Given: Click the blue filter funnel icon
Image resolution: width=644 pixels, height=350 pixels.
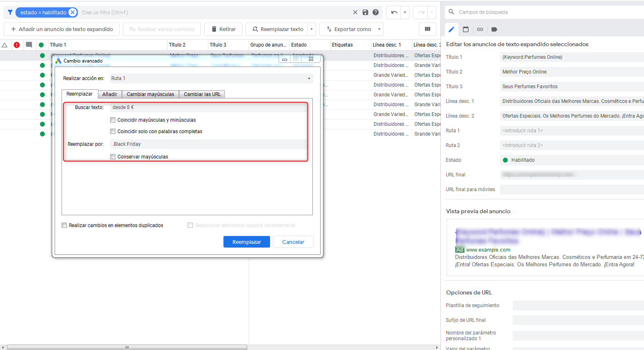Looking at the screenshot, I should (10, 12).
